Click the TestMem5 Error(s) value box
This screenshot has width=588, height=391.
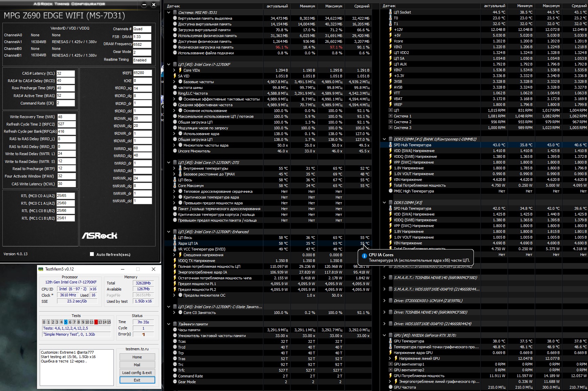143,334
